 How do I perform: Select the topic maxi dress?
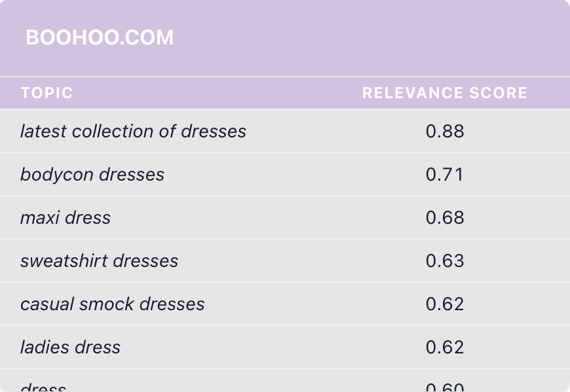66,217
